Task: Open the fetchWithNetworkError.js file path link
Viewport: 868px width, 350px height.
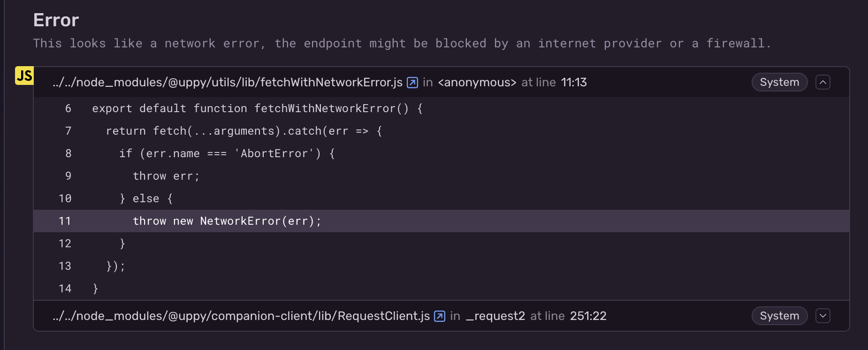Action: coord(227,82)
